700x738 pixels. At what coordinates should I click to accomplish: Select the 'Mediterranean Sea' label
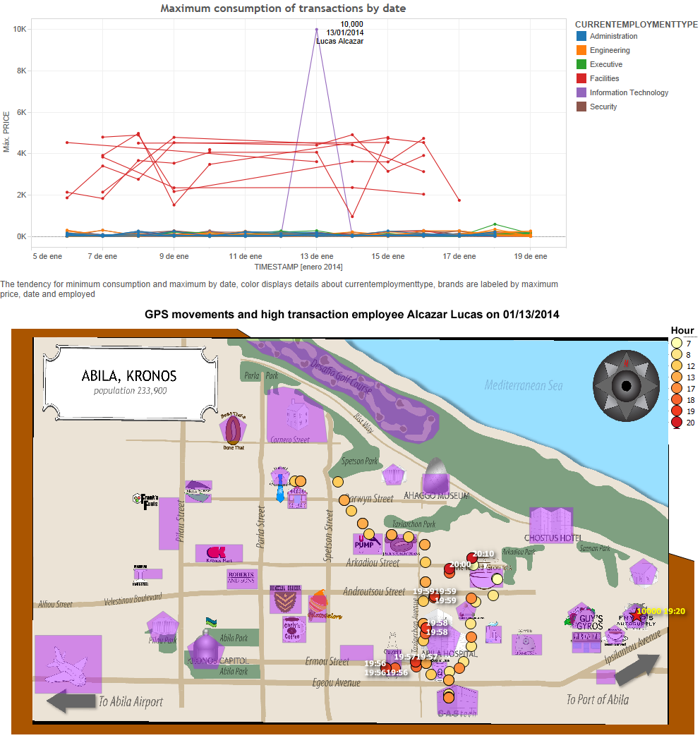(x=524, y=385)
